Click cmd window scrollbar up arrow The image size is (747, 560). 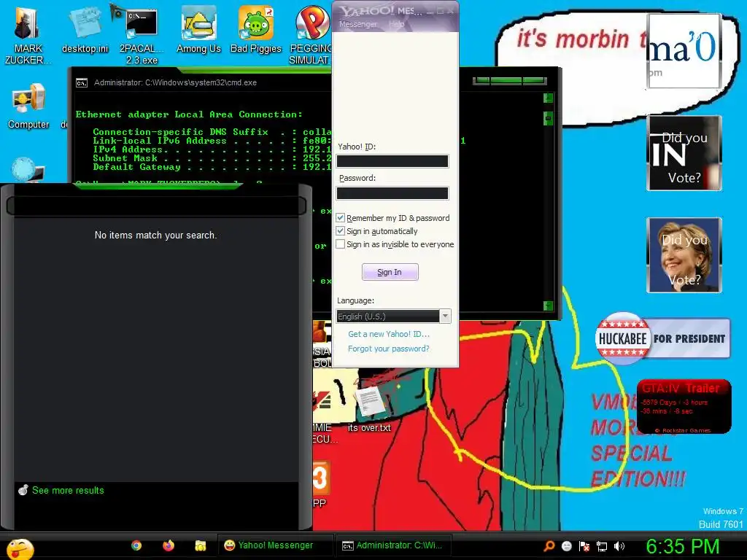point(549,98)
